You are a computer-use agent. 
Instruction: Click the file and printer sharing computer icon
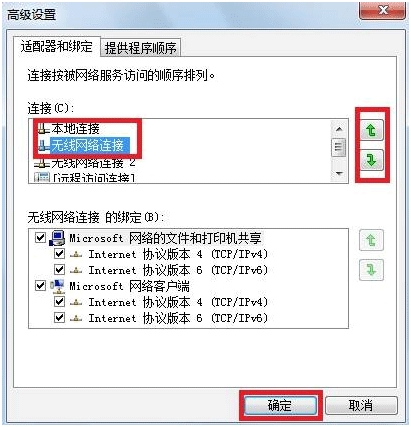pyautogui.click(x=57, y=238)
